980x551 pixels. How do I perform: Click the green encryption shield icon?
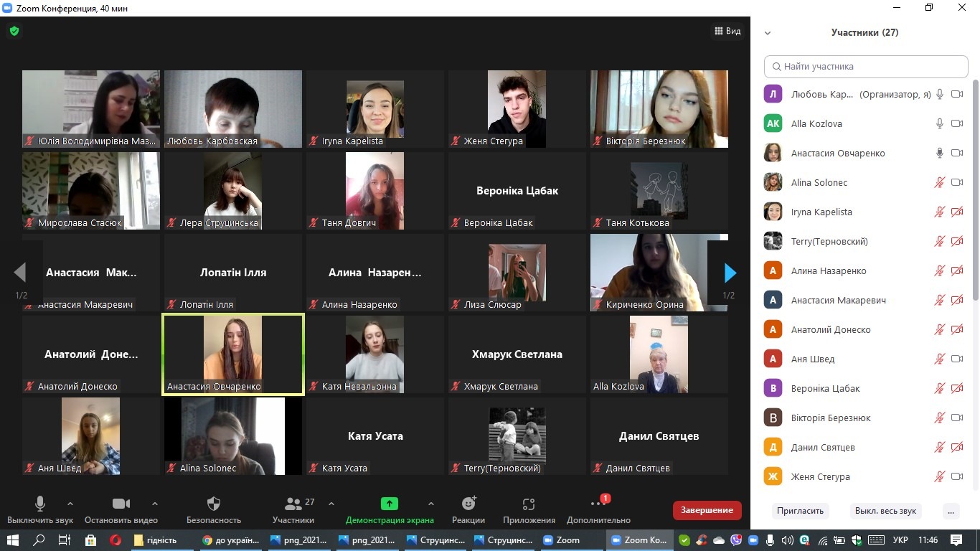tap(14, 31)
